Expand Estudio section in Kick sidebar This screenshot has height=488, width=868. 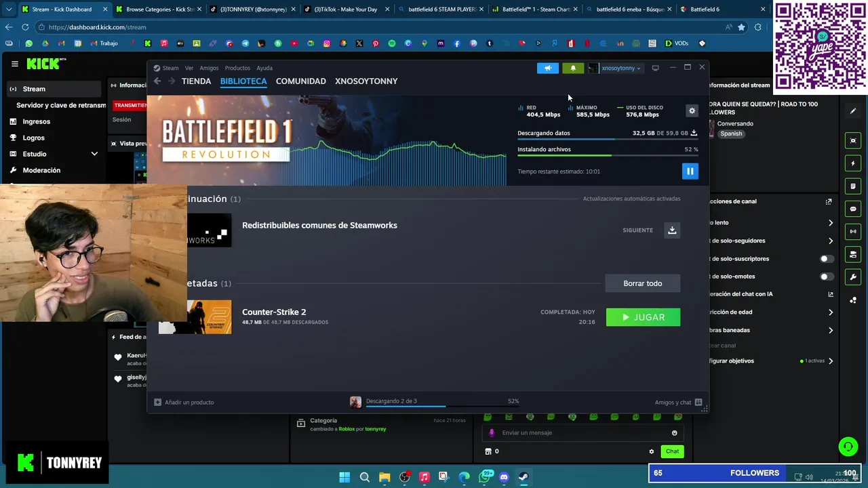point(94,154)
